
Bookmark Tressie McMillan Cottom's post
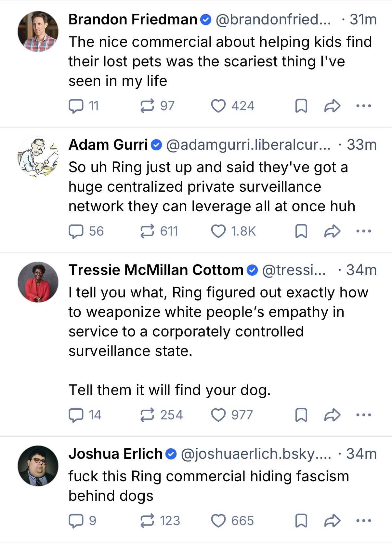coord(301,415)
